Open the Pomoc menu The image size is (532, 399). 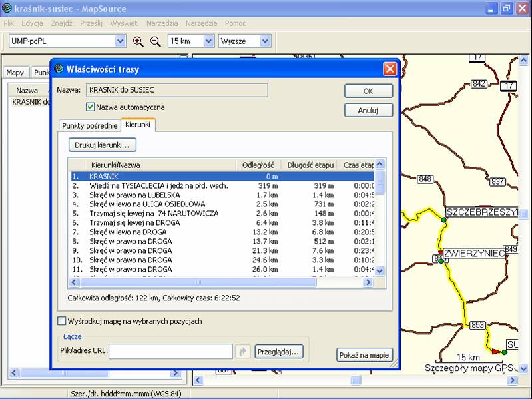point(235,23)
